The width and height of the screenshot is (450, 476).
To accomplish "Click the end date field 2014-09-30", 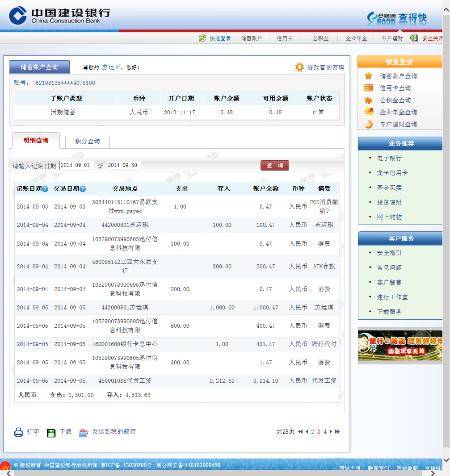I will pos(124,166).
